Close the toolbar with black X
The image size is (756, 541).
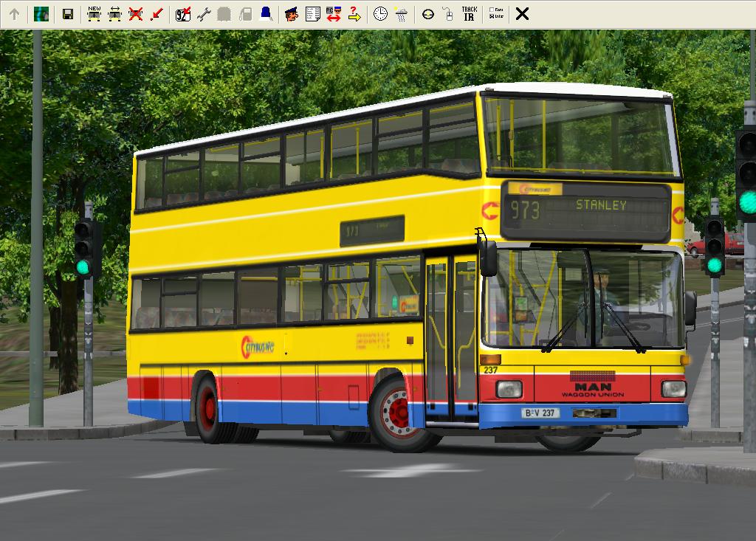click(x=522, y=14)
